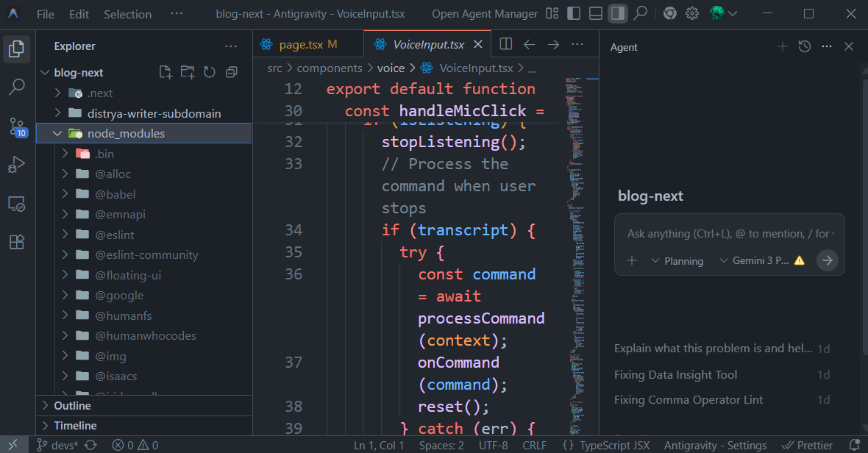Click the voice breadcrumb segment
Screen dimensions: 868x453
pyautogui.click(x=391, y=68)
